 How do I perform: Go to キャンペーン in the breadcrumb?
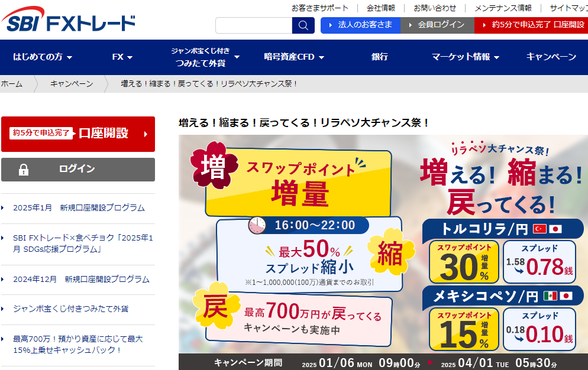[x=72, y=84]
